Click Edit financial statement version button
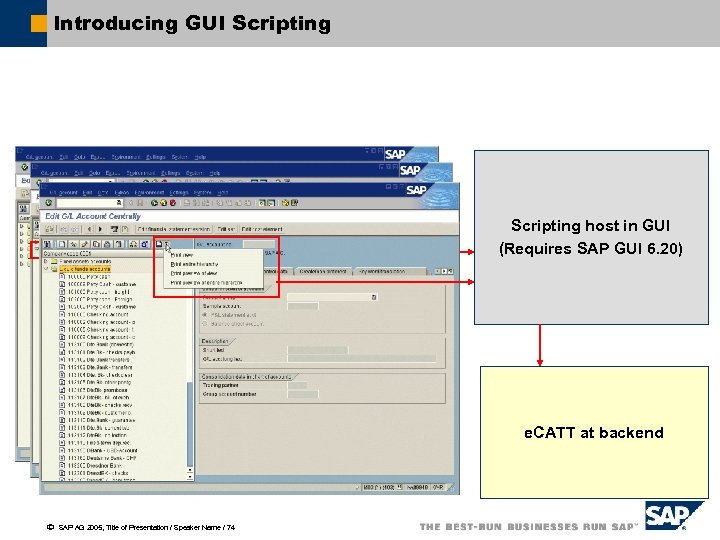720x540 pixels. (x=174, y=229)
